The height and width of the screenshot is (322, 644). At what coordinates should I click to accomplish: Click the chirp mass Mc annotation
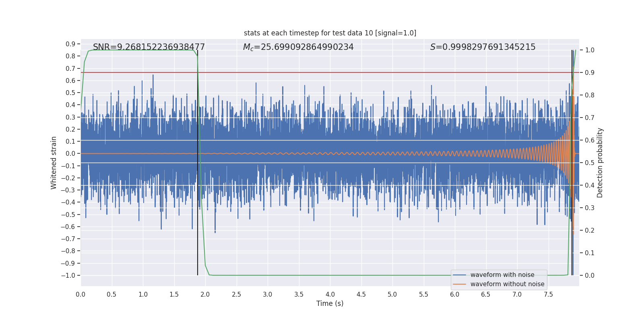[298, 47]
